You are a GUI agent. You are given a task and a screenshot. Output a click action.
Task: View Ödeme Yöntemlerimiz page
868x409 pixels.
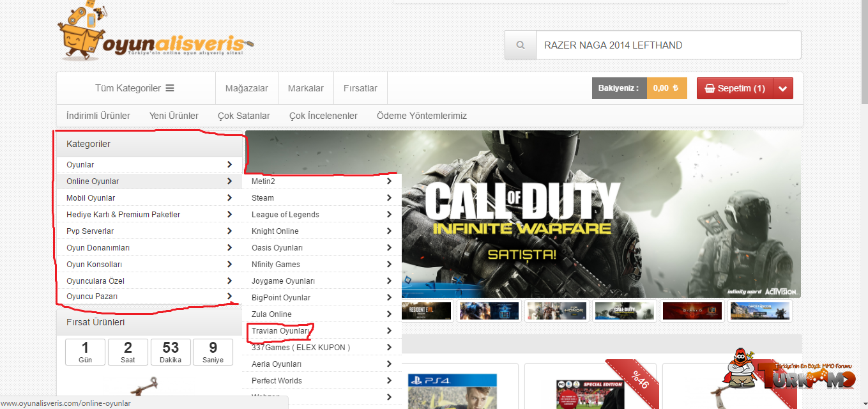point(422,116)
